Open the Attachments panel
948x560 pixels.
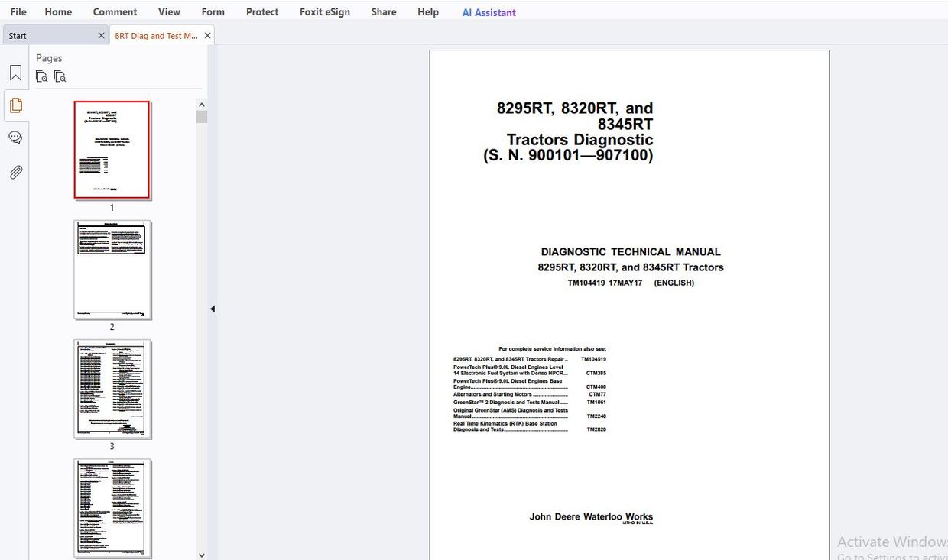pos(15,172)
